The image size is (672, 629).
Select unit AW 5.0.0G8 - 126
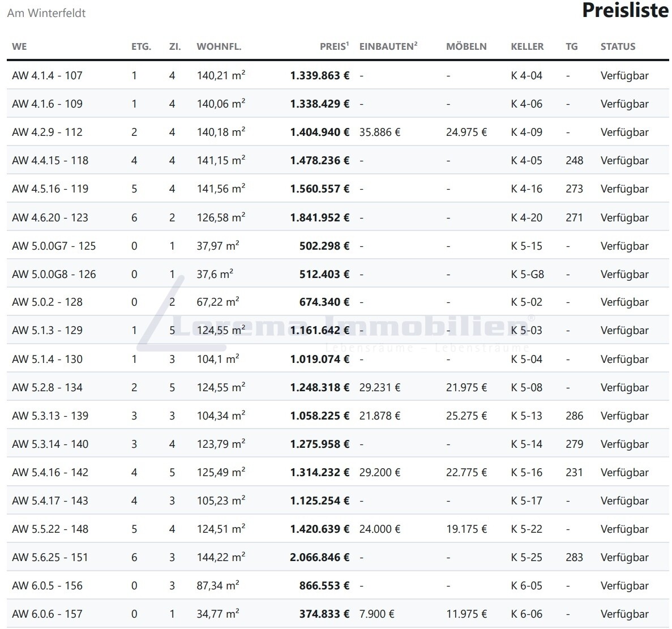click(x=54, y=274)
